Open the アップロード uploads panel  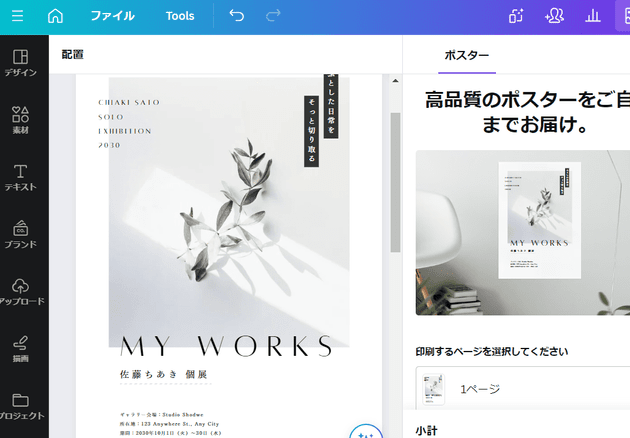pos(20,291)
